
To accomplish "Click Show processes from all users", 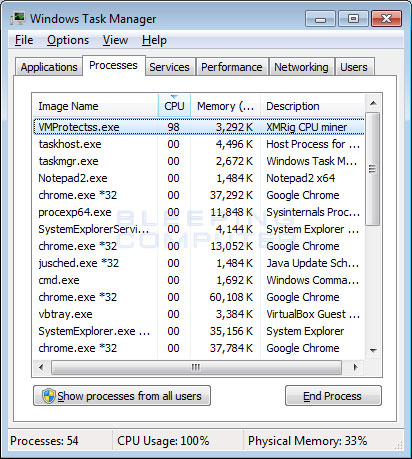I will tap(122, 396).
